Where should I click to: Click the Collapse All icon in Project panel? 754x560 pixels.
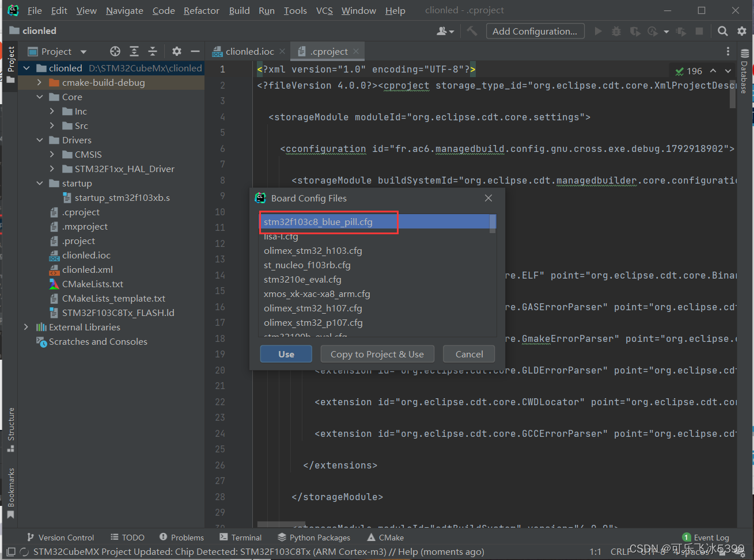tap(153, 51)
